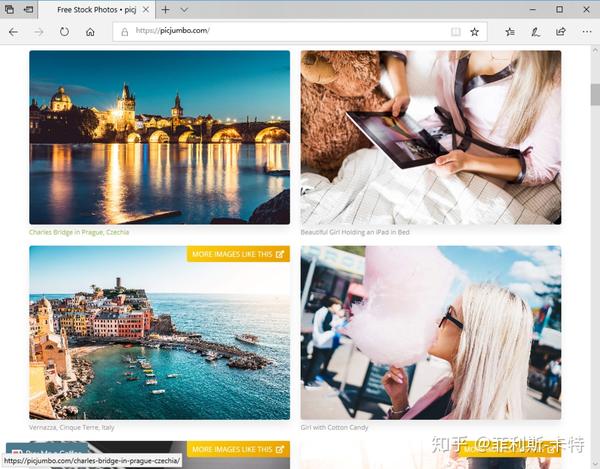Click Beautiful Girl Holding an iPad caption
Image resolution: width=600 pixels, height=469 pixels.
(355, 232)
